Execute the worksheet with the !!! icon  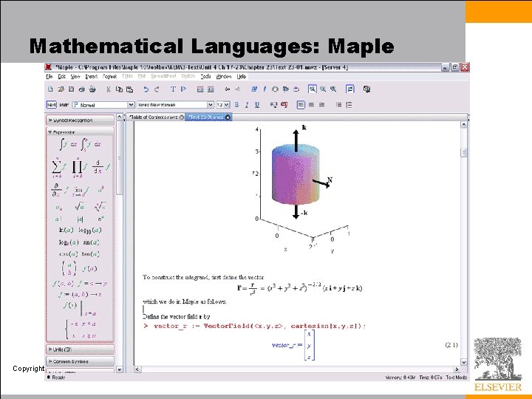click(x=254, y=89)
